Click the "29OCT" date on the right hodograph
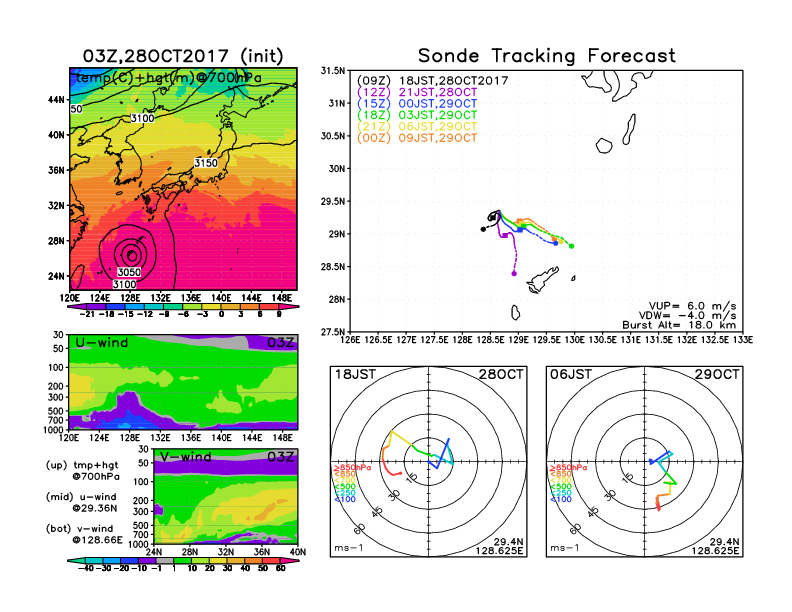This screenshot has height=612, width=792. click(717, 374)
